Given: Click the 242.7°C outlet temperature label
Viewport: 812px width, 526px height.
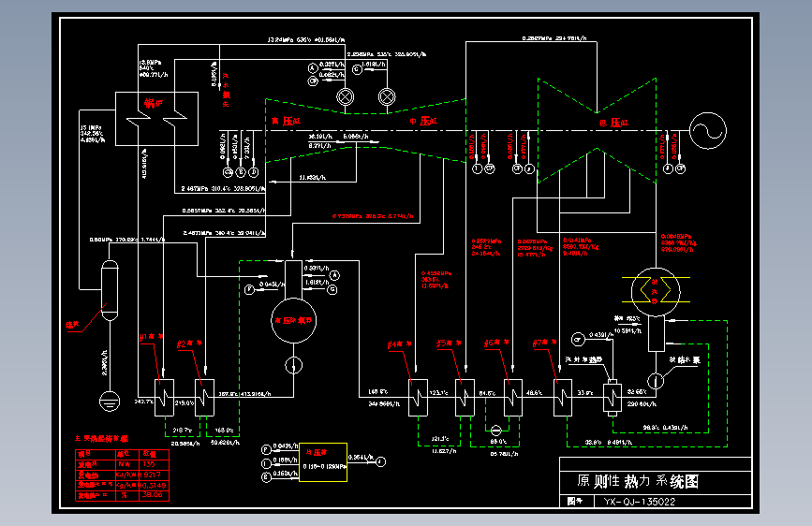Looking at the screenshot, I should click(143, 402).
